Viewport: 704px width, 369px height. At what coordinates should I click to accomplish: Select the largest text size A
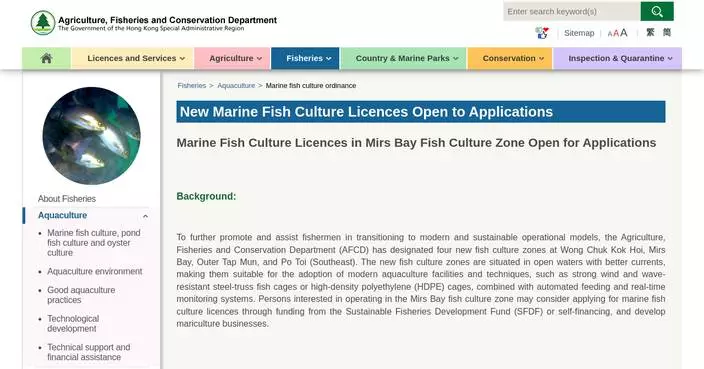pyautogui.click(x=624, y=33)
